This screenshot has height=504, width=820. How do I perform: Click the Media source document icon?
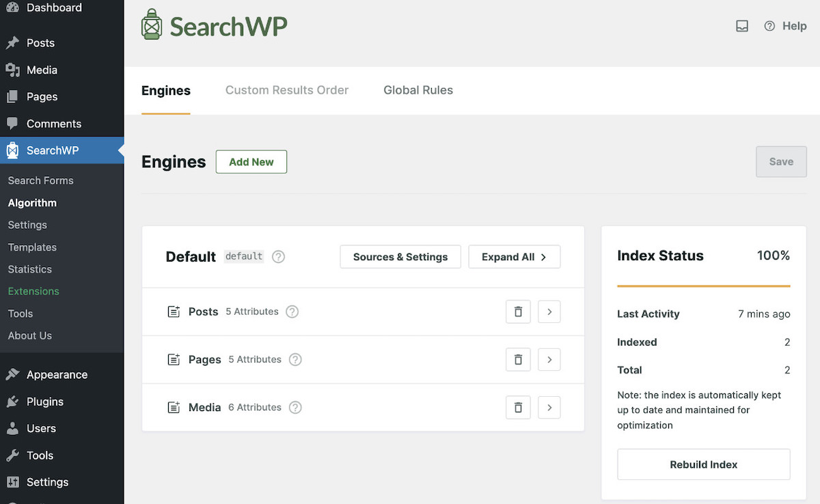(174, 407)
